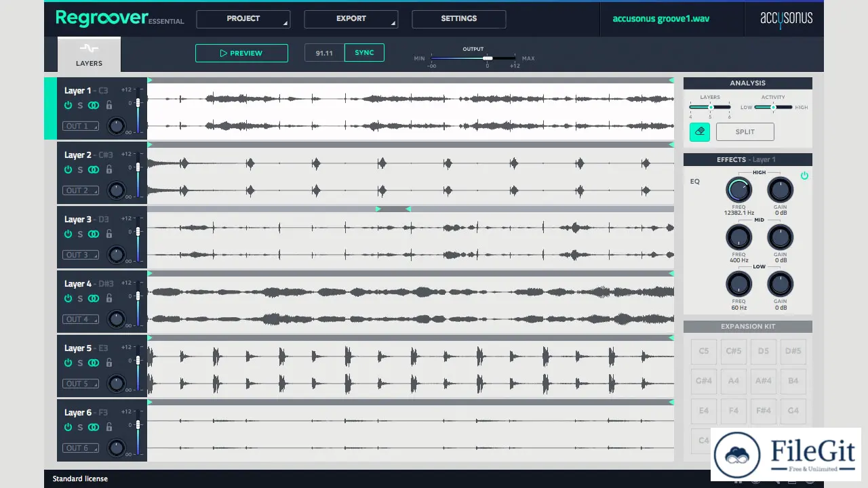Click the HIGH band GAIN knob

click(781, 190)
